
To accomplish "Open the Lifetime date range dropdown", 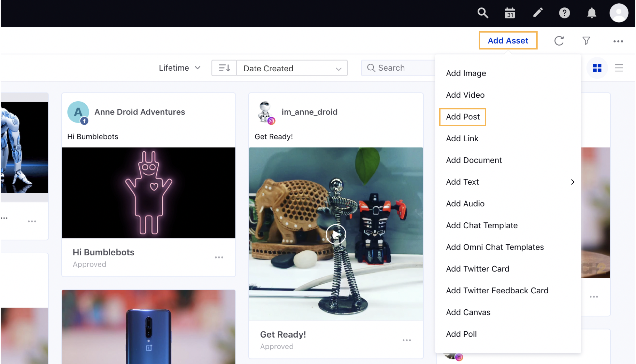I will 180,68.
